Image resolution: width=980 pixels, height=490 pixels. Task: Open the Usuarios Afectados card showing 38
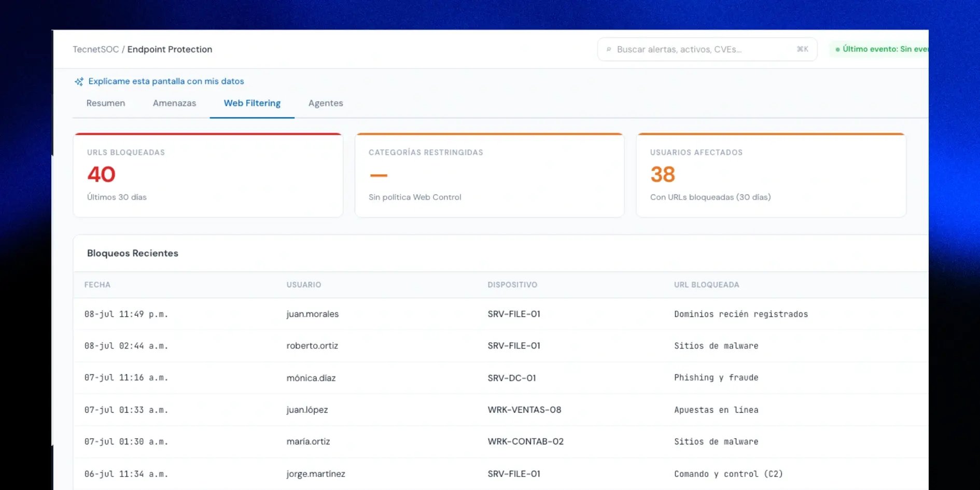coord(771,175)
